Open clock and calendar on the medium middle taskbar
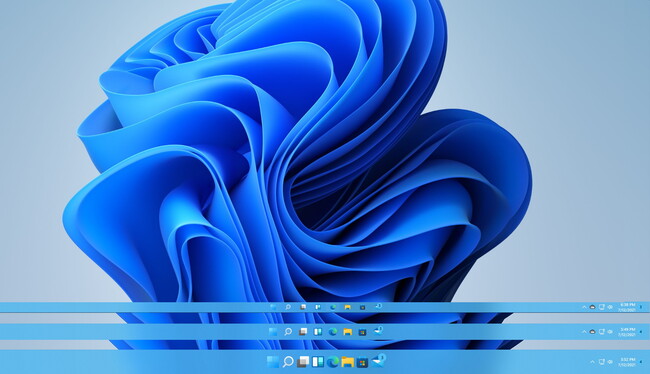This screenshot has width=650, height=374. coord(627,332)
